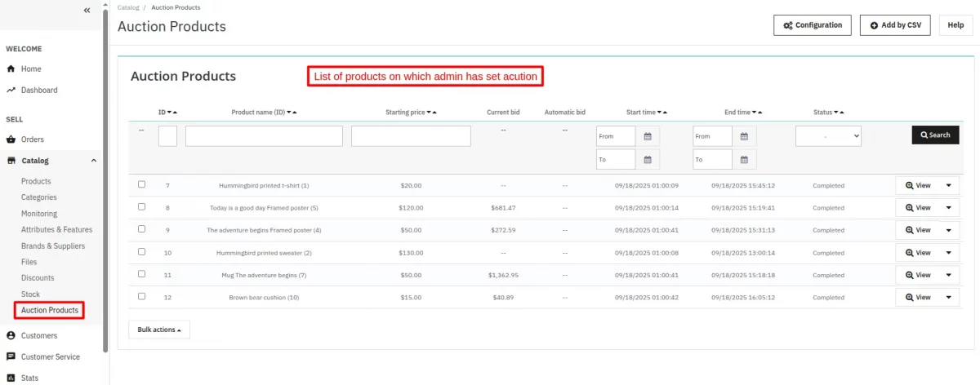Collapse the Catalog menu chevron

pyautogui.click(x=93, y=161)
